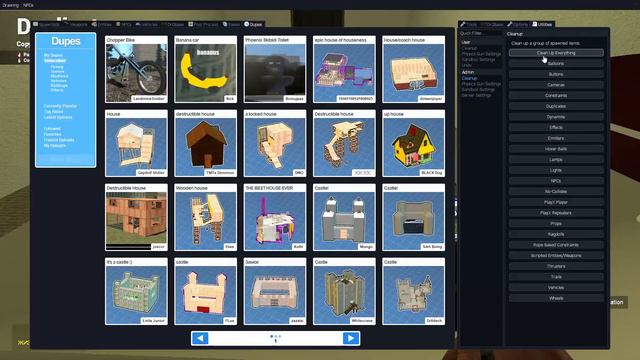Select the Scenes category link
Viewport: 640px width, 360px height.
point(58,71)
